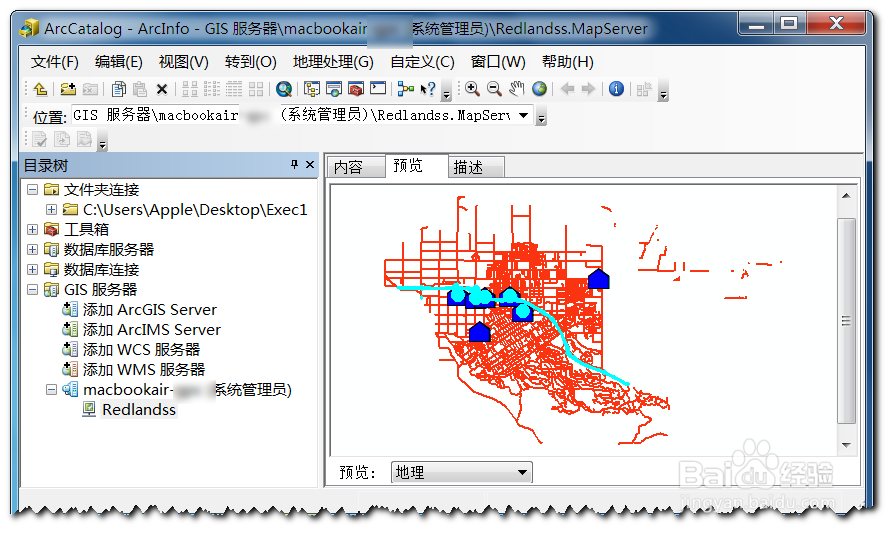This screenshot has height=533, width=885.
Task: Open the 帮助(H) menu
Action: tap(568, 62)
